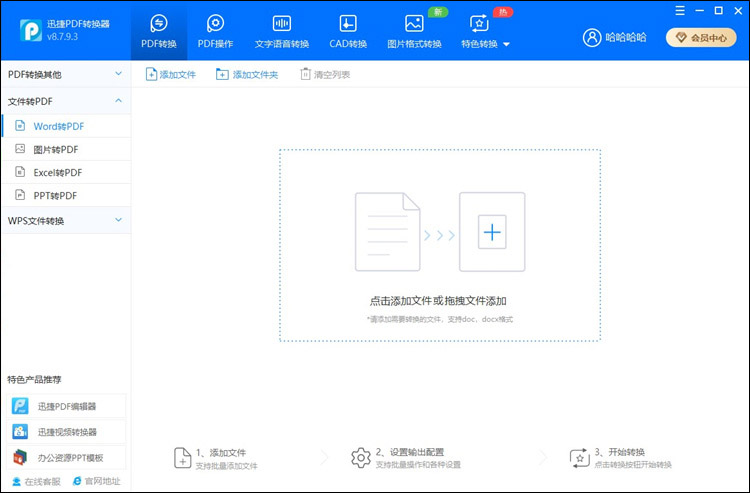Click the step 2 设置输出配置 gear icon
Viewport: 750px width, 493px height.
click(361, 458)
